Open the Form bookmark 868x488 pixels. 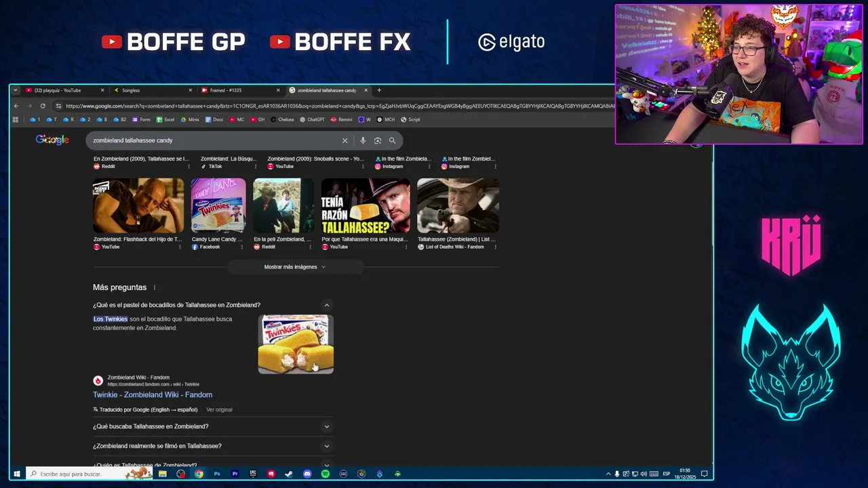click(141, 119)
